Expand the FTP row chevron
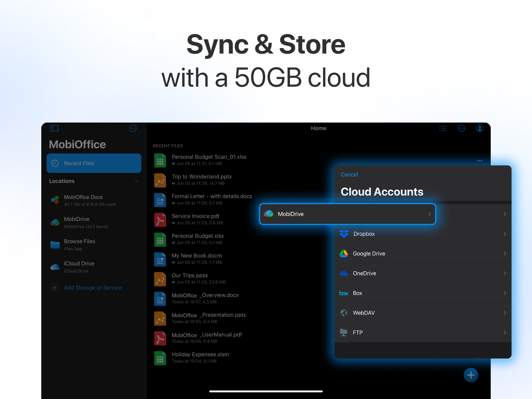This screenshot has height=399, width=532. [x=505, y=332]
